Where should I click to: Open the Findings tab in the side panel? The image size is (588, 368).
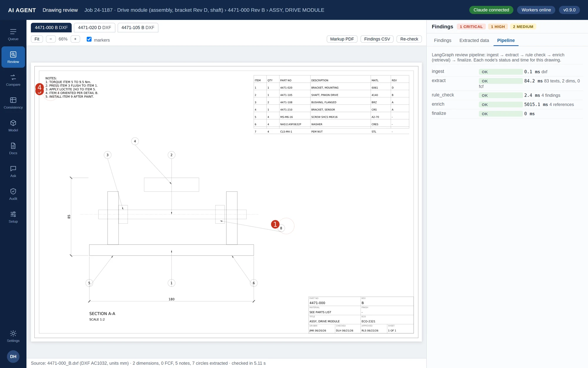click(x=442, y=40)
